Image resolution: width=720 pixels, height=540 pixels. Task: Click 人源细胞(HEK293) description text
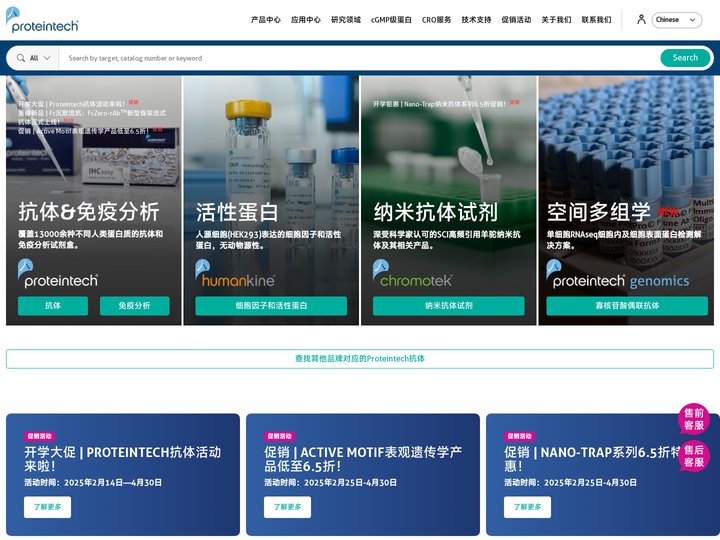pyautogui.click(x=268, y=240)
